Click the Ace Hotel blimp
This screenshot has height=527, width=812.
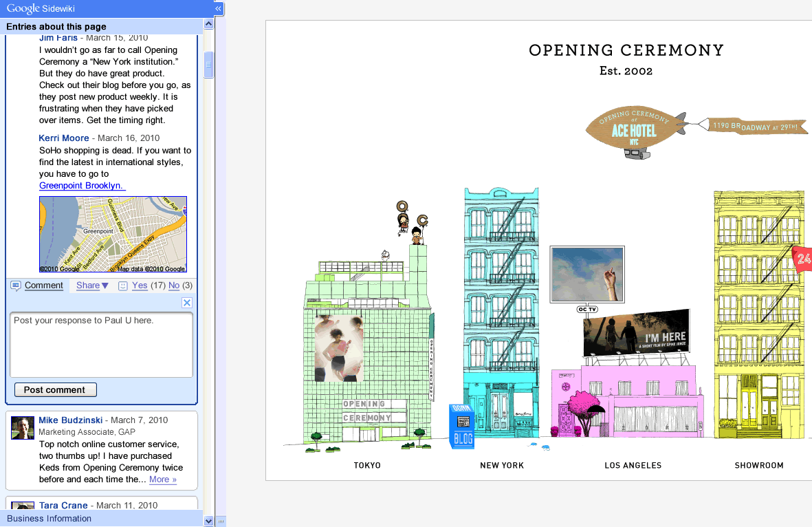click(x=636, y=131)
